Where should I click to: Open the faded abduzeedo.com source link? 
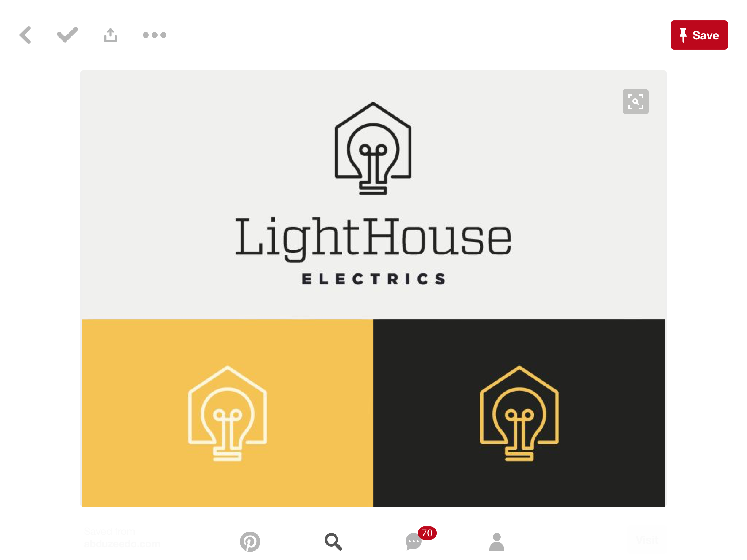(x=122, y=544)
